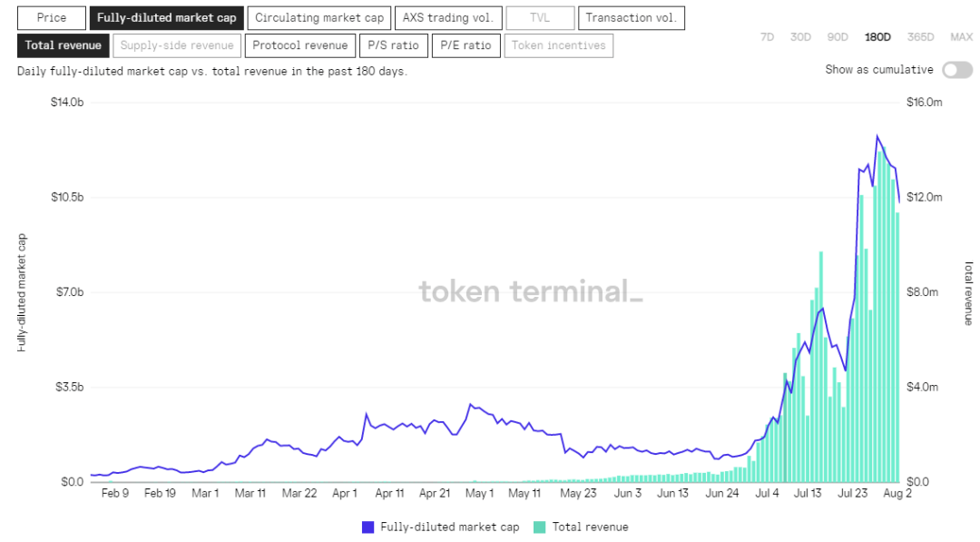Click the last revenue bar on the chart
Screen dimensions: 980x542
(x=897, y=347)
